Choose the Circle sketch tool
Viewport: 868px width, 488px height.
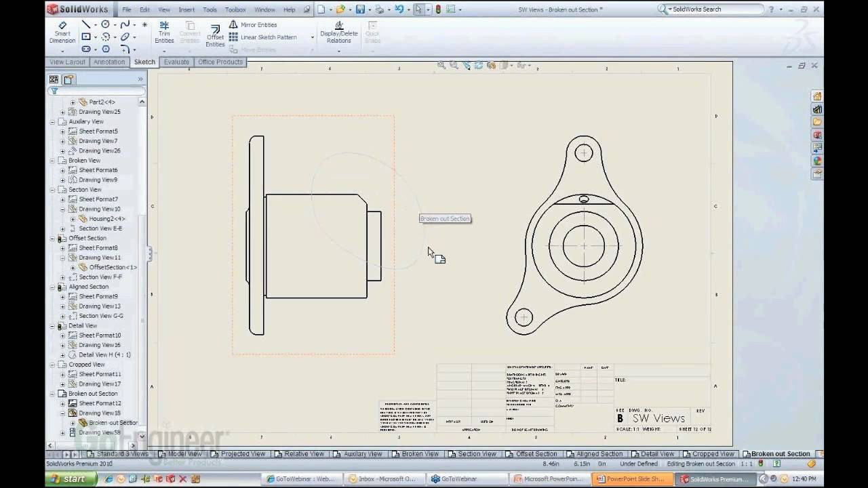coord(105,24)
